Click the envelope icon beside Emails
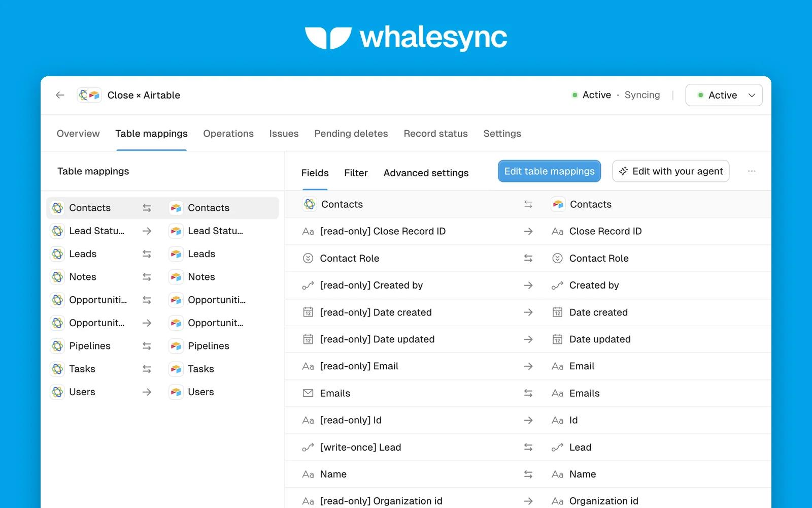This screenshot has width=812, height=508. [x=308, y=393]
